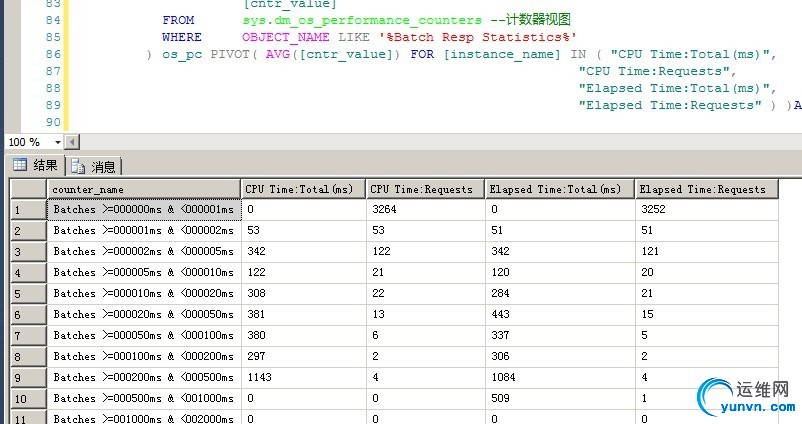Click cell 'Batches >=000050ms & <000100ms'
The height and width of the screenshot is (424, 802).
coord(144,335)
